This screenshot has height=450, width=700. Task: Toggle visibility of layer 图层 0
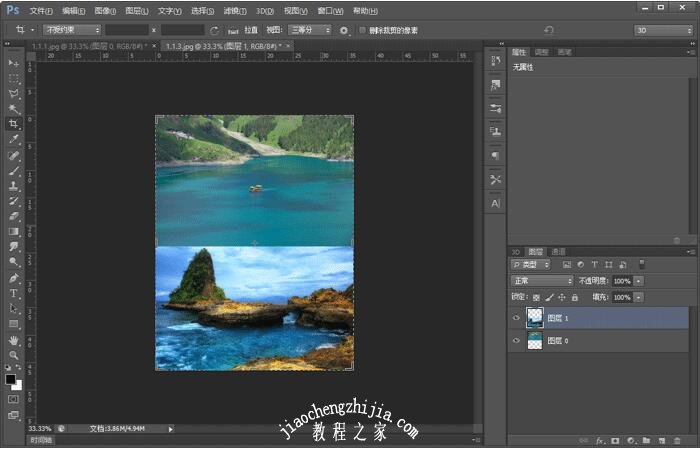[517, 341]
